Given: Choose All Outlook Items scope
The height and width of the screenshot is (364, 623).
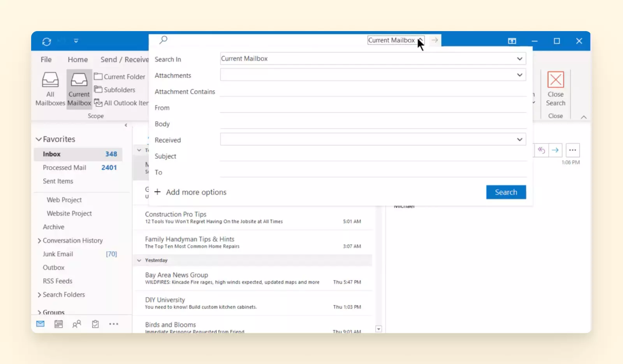Looking at the screenshot, I should pyautogui.click(x=121, y=103).
